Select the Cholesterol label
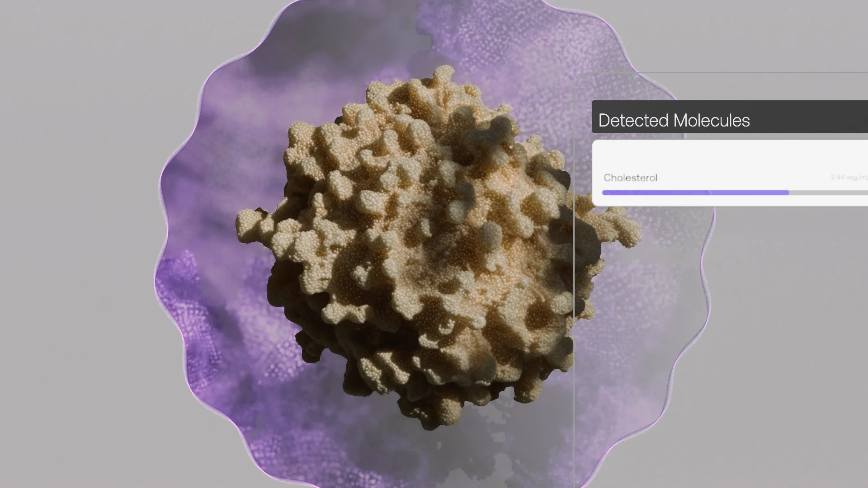The height and width of the screenshot is (488, 868). [630, 178]
